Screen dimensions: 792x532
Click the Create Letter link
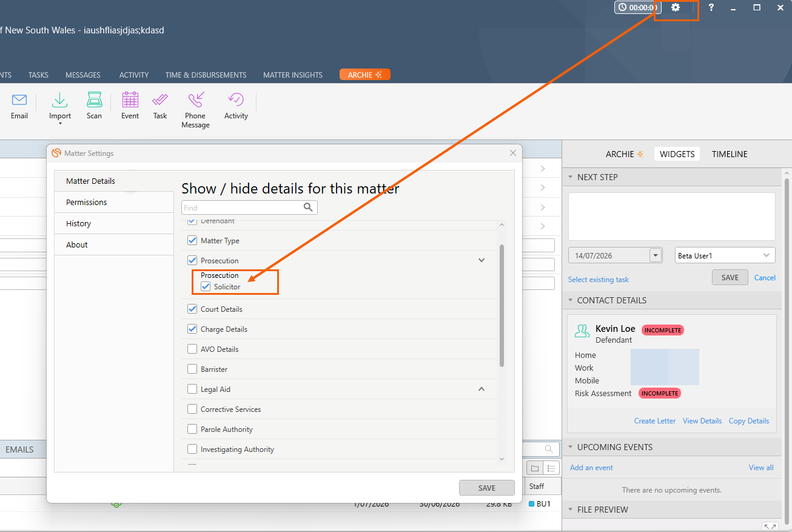[x=655, y=420]
